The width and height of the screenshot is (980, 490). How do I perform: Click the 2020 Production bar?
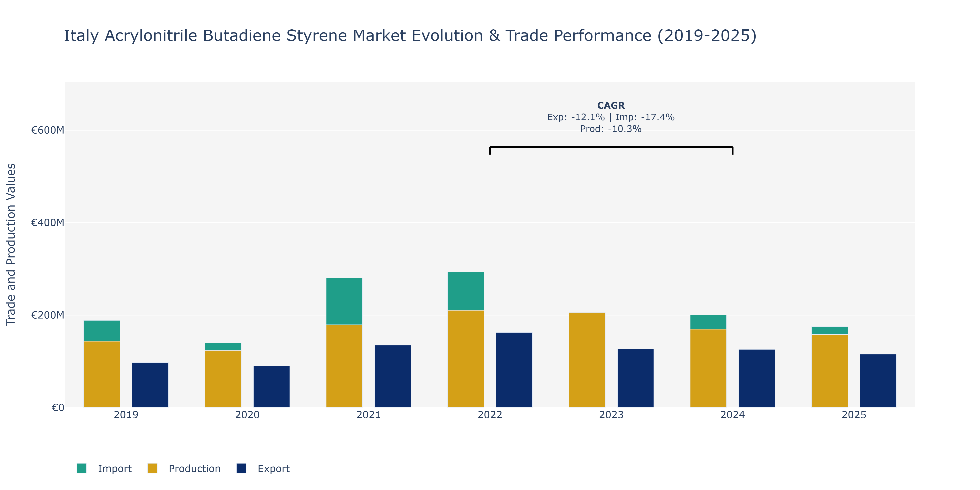(223, 379)
